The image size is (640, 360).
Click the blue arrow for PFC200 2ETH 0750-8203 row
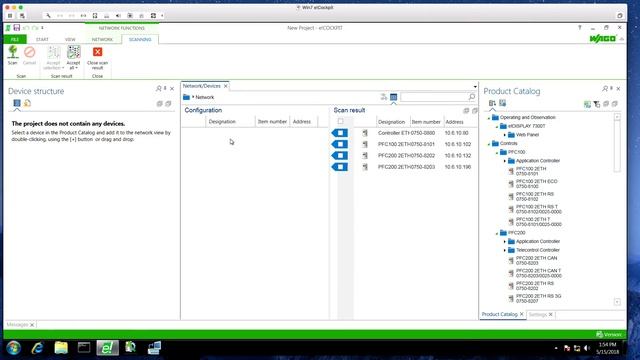point(340,167)
